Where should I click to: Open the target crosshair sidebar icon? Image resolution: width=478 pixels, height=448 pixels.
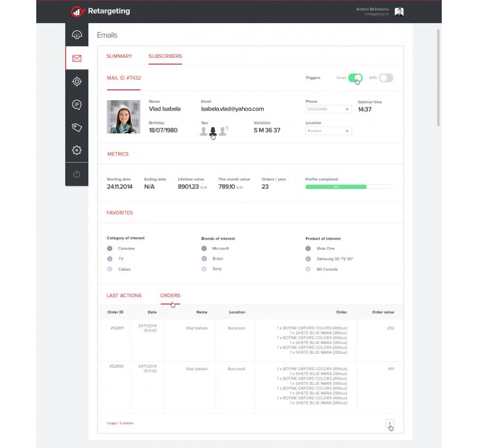tap(77, 81)
